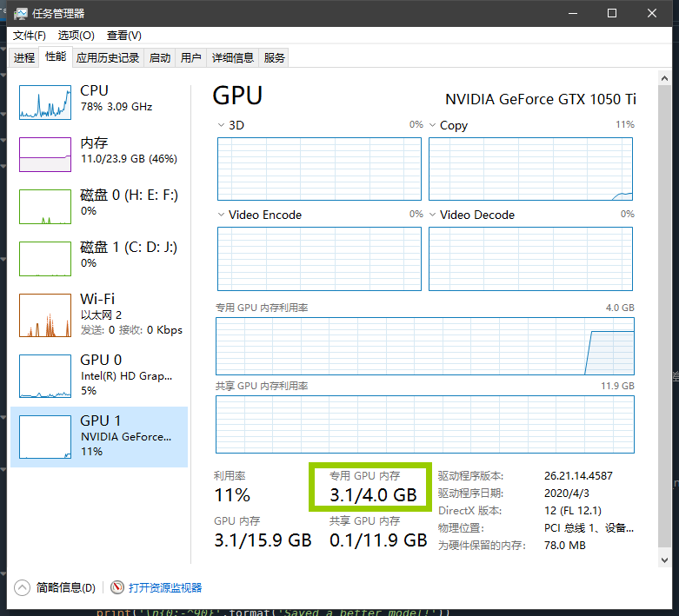The height and width of the screenshot is (616, 679).
Task: Switch to the 进程 tab
Action: 23,57
